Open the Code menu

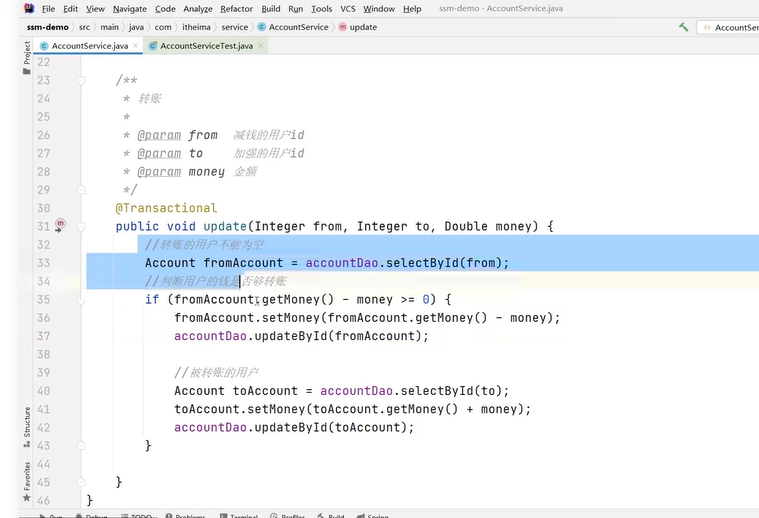click(x=165, y=9)
